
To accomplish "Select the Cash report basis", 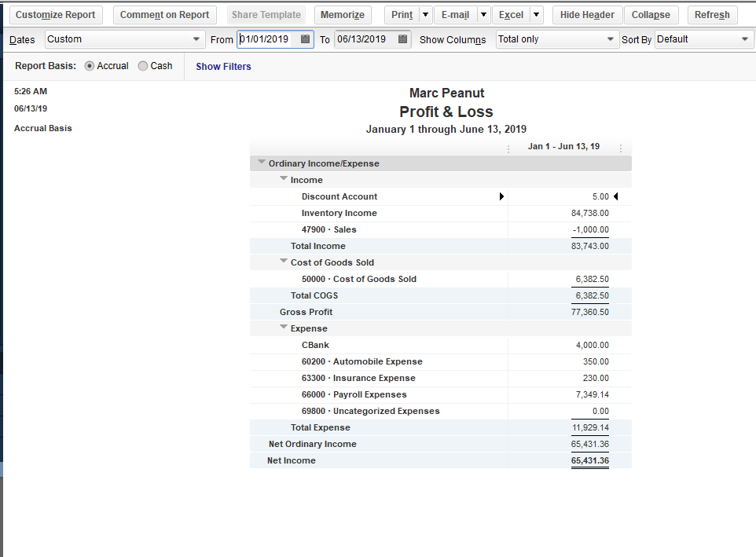I will [x=143, y=66].
